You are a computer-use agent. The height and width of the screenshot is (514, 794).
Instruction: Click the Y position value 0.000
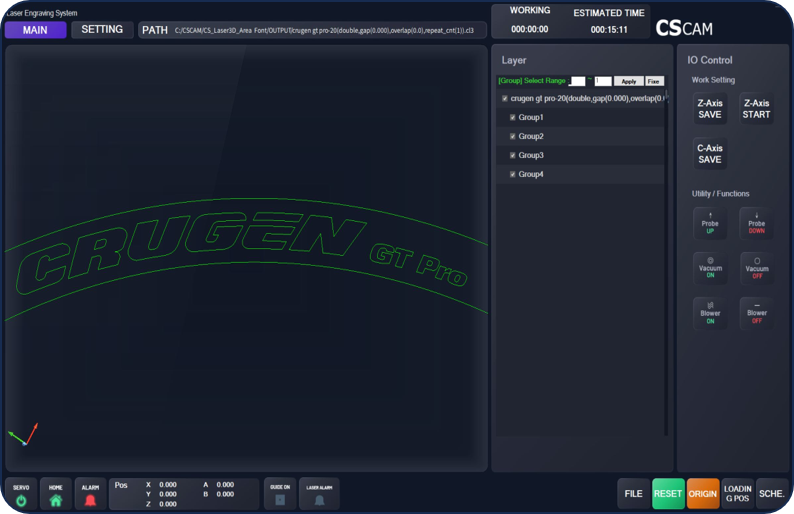pos(168,494)
